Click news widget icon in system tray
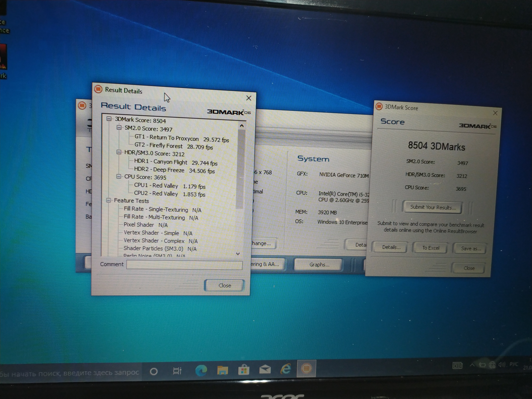532x399 pixels. pos(457,366)
